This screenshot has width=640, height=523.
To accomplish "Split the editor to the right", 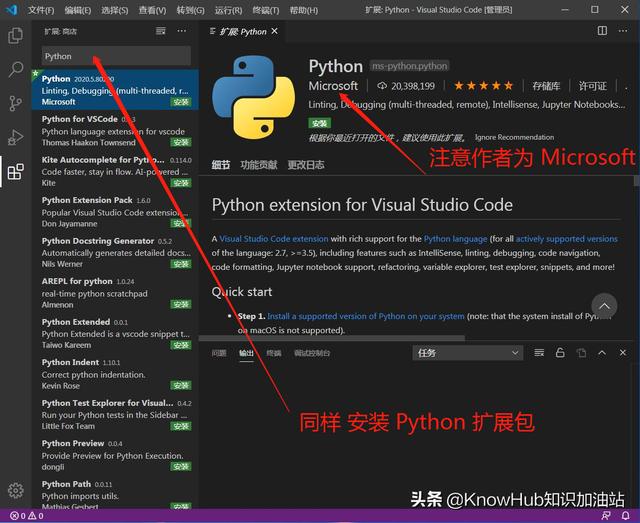I will tap(602, 31).
